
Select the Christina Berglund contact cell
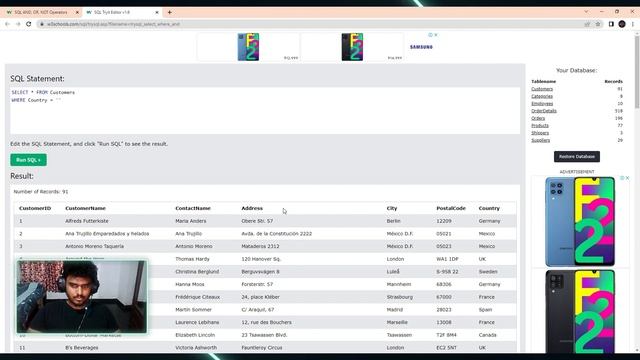[197, 271]
